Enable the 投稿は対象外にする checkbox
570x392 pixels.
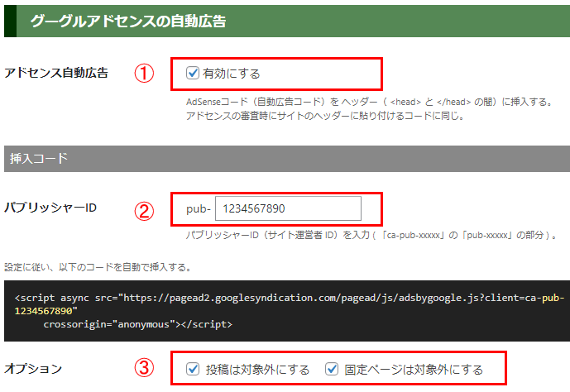tap(193, 369)
